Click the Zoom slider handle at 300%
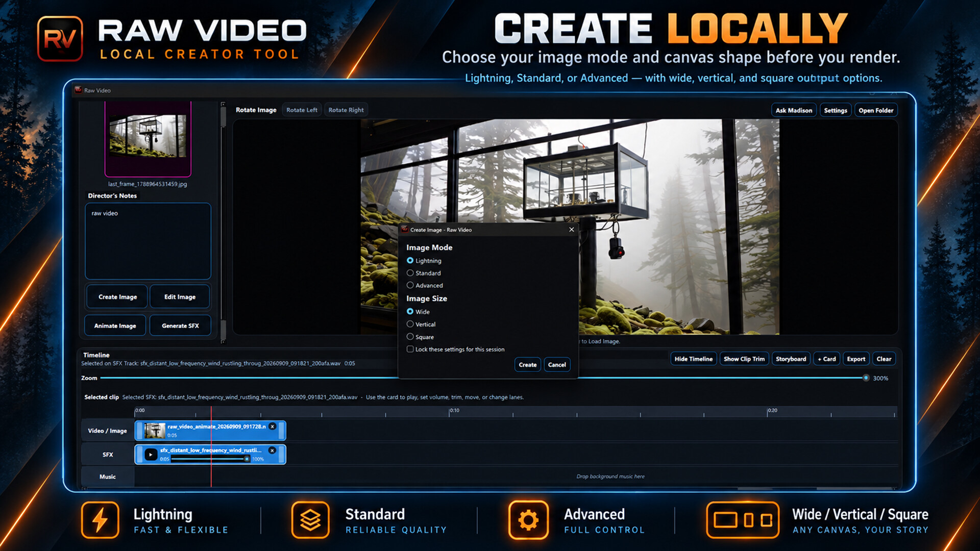 [866, 378]
